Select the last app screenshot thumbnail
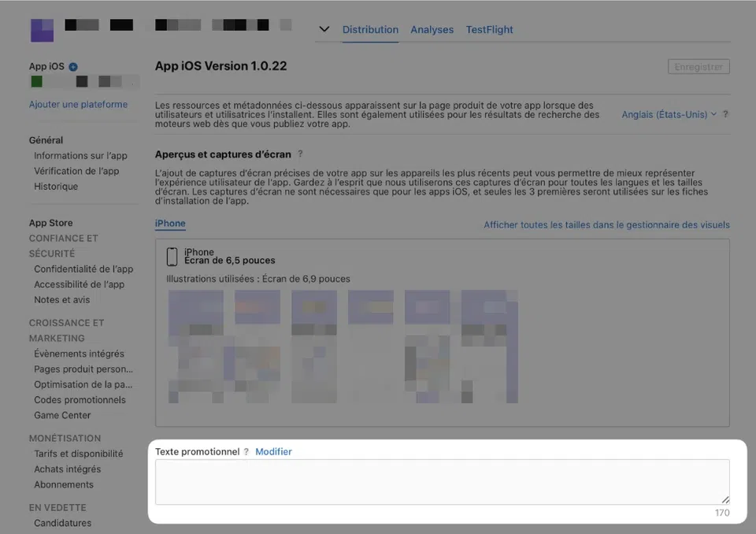This screenshot has width=756, height=534. pos(489,347)
